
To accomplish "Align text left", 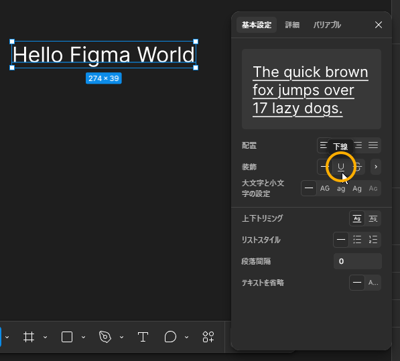I will click(324, 145).
